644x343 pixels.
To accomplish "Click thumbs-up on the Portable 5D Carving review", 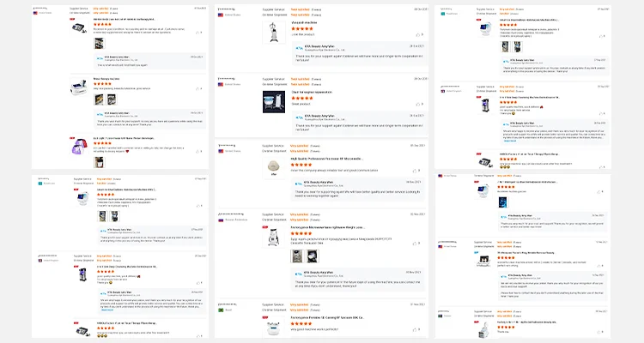I will click(x=414, y=329).
